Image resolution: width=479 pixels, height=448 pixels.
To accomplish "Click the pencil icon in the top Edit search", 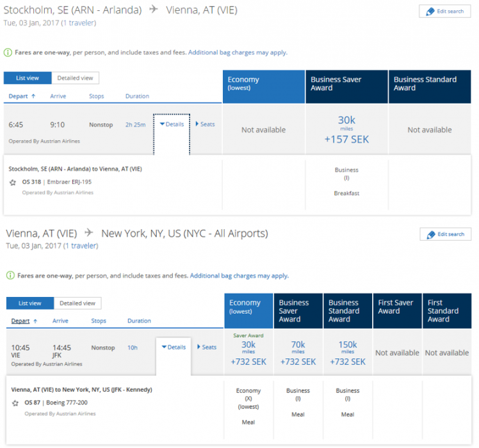I will pos(430,12).
